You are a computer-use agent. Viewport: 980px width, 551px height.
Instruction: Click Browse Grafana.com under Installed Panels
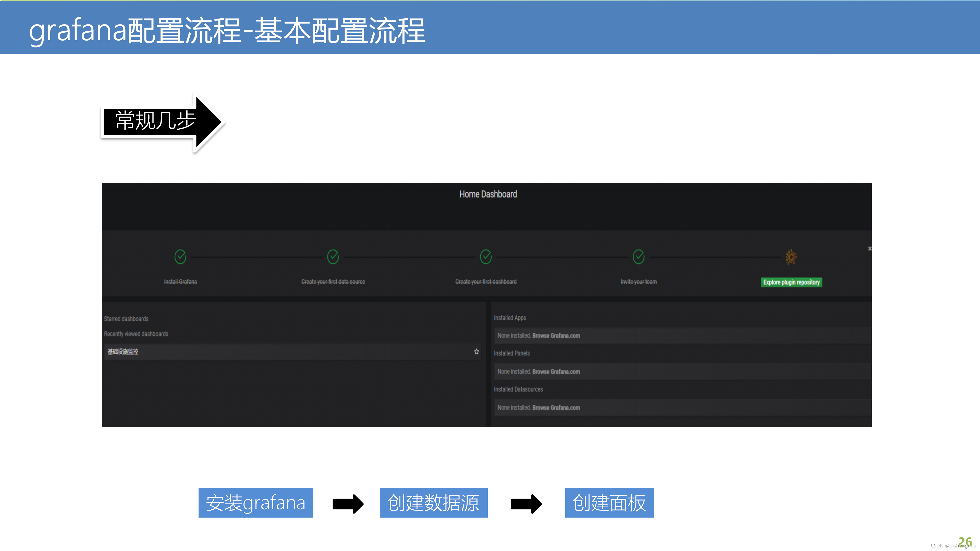[556, 372]
